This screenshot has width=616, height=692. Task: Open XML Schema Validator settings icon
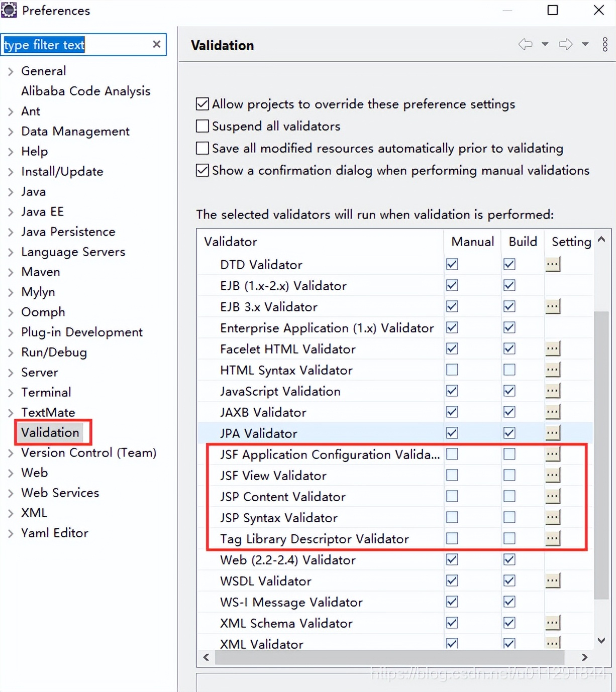[x=553, y=623]
